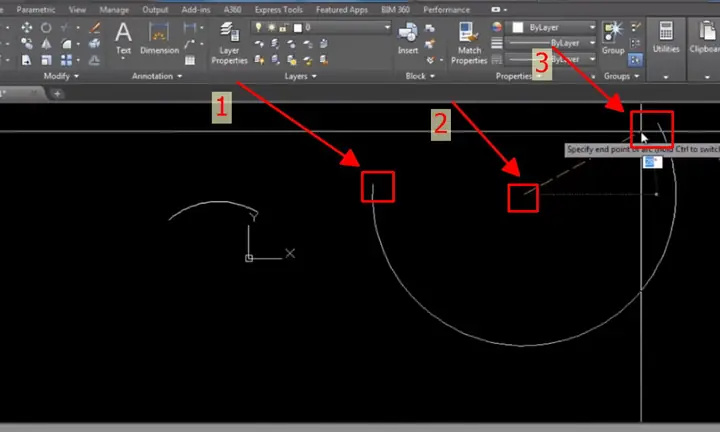Click the Block Editor icon

click(x=430, y=44)
